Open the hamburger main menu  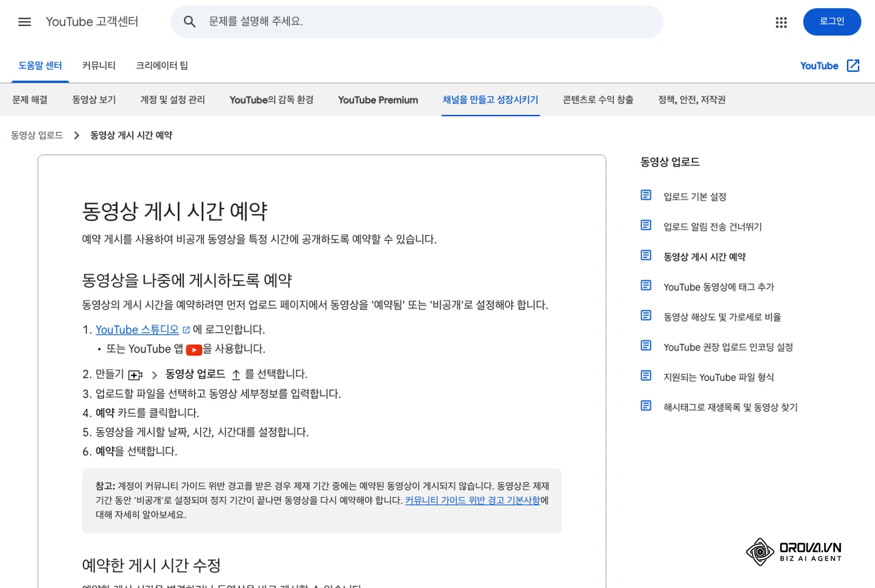point(25,22)
